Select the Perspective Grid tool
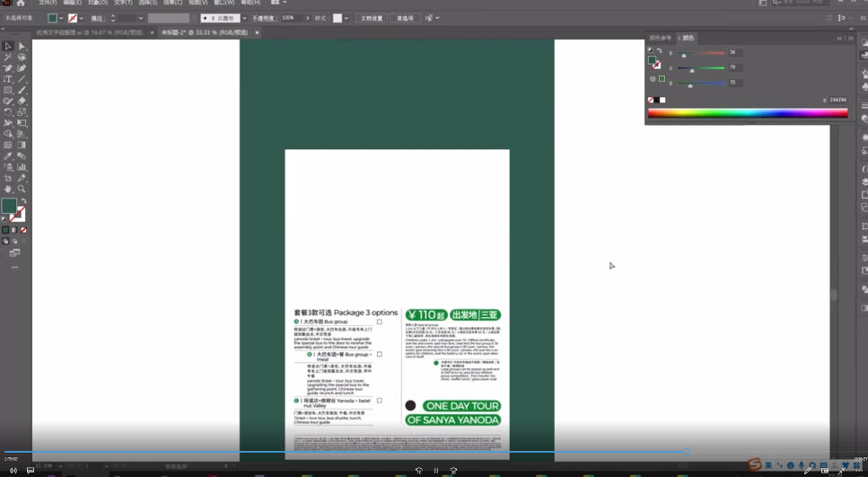868x477 pixels. tap(22, 134)
